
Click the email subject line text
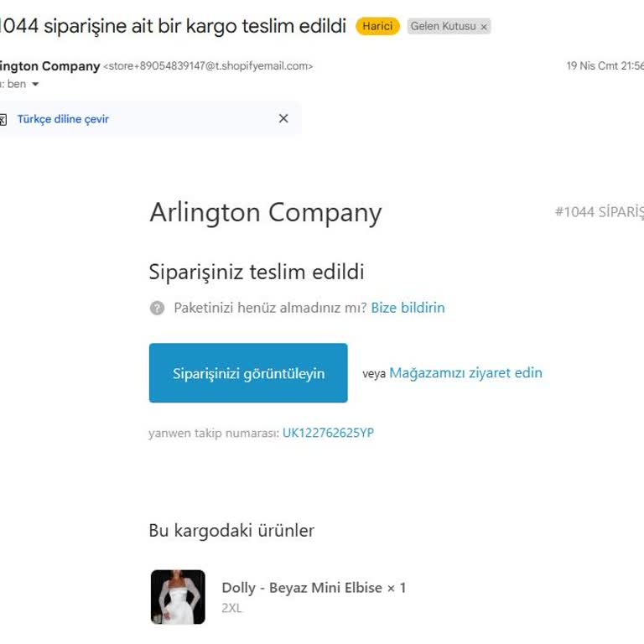[172, 26]
